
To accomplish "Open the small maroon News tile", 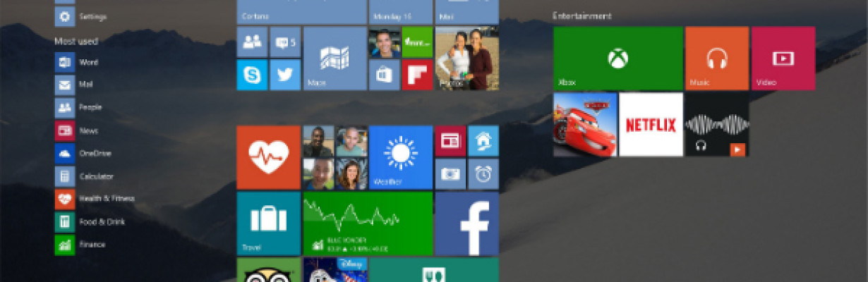I will (450, 141).
